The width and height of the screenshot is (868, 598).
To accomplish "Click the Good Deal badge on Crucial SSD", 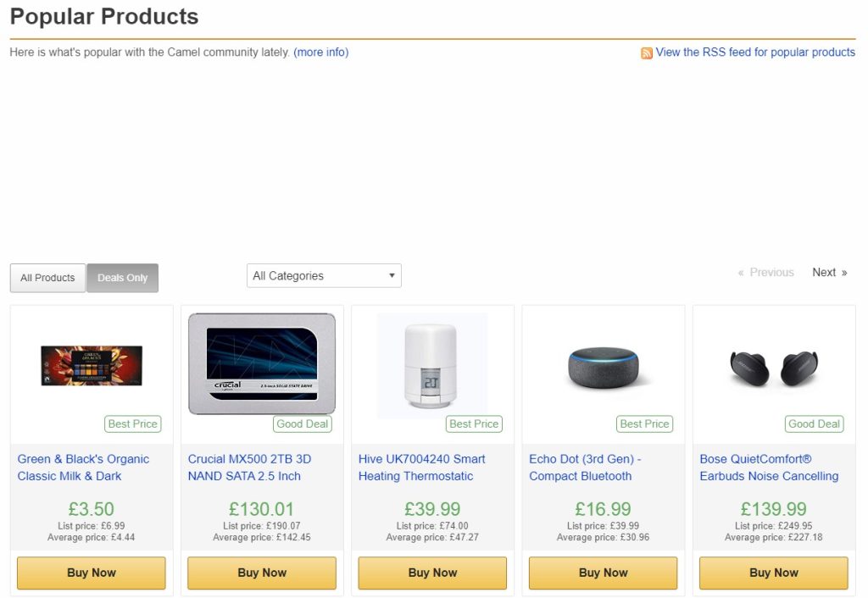I will (x=303, y=424).
